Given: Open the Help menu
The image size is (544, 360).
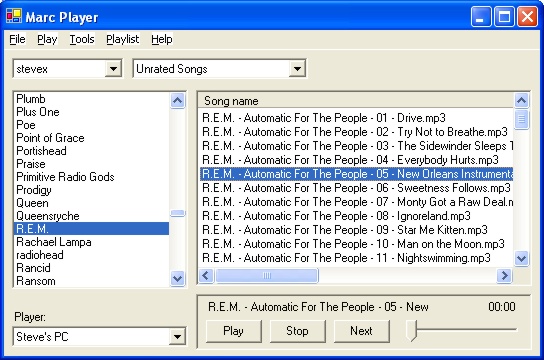Looking at the screenshot, I should (x=162, y=39).
